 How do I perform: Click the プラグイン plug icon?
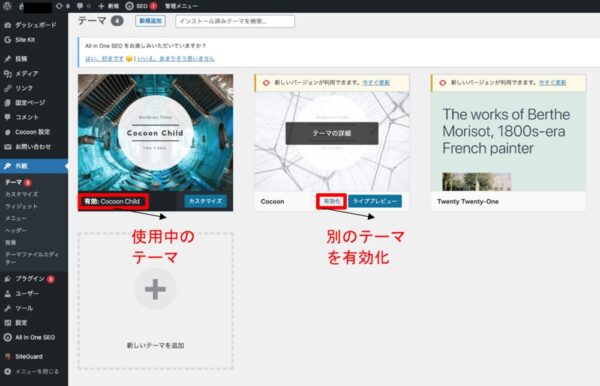click(8, 279)
